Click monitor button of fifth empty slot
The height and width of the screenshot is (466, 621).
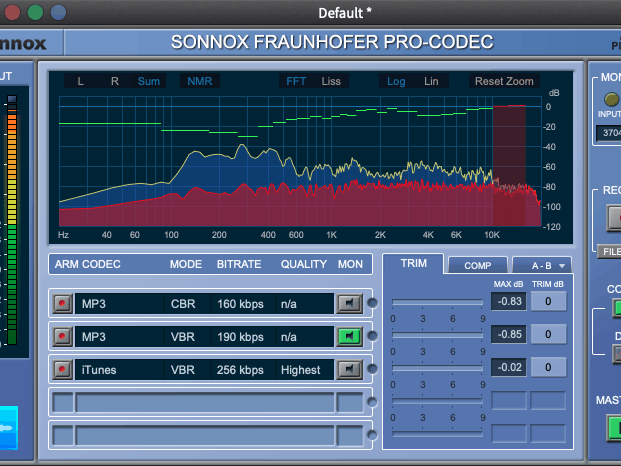coord(350,435)
